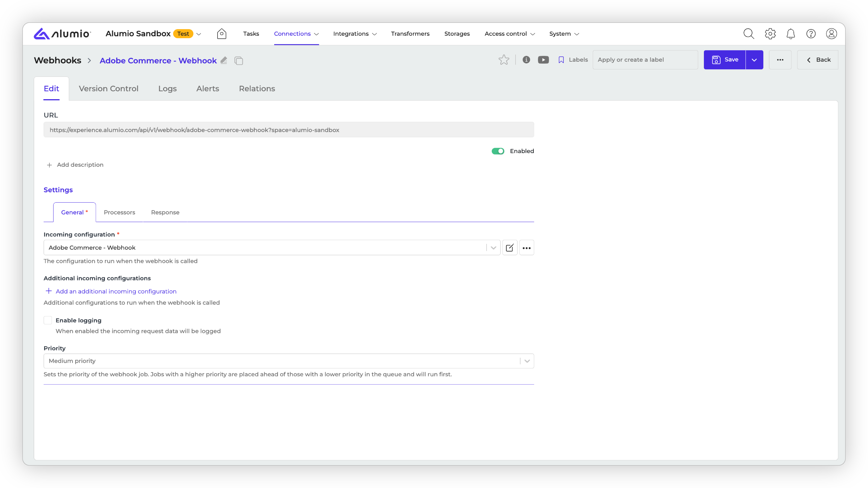Open the notifications bell
Viewport: 868px width, 488px height.
790,34
